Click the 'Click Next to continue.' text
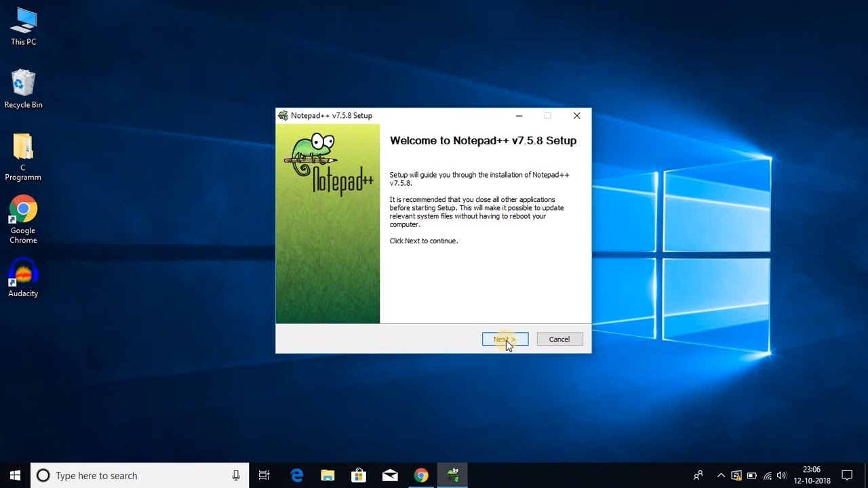868x488 pixels. (x=424, y=241)
